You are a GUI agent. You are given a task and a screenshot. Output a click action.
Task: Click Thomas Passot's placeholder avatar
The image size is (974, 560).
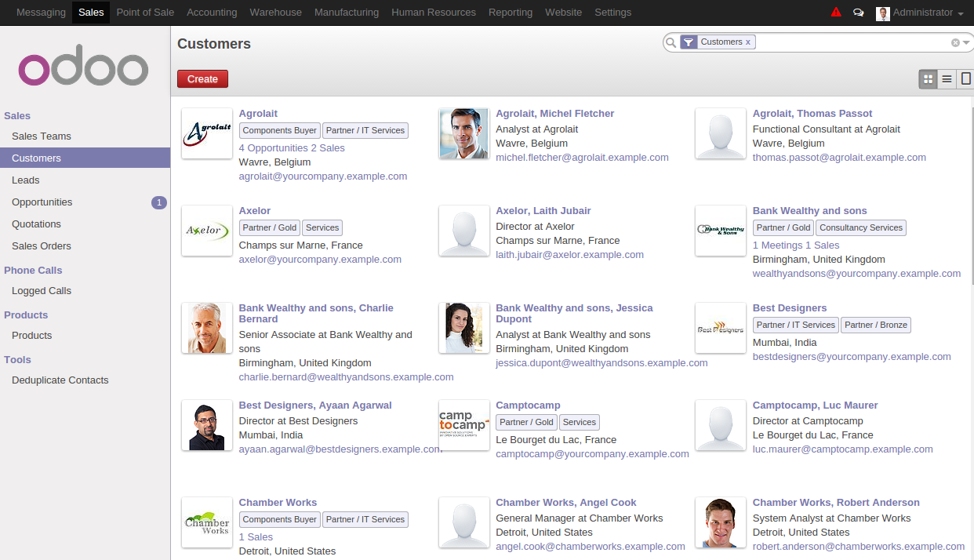click(721, 133)
